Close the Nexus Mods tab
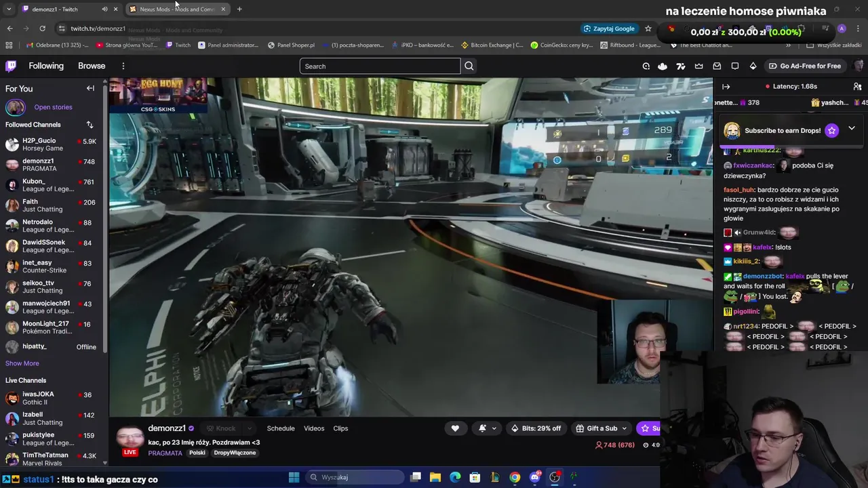 pos(223,9)
